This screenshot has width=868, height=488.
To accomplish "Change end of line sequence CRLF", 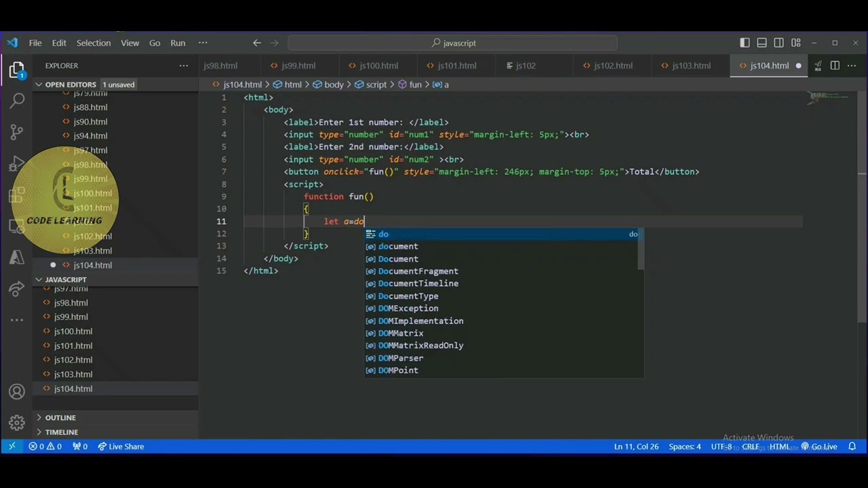I will (x=751, y=447).
